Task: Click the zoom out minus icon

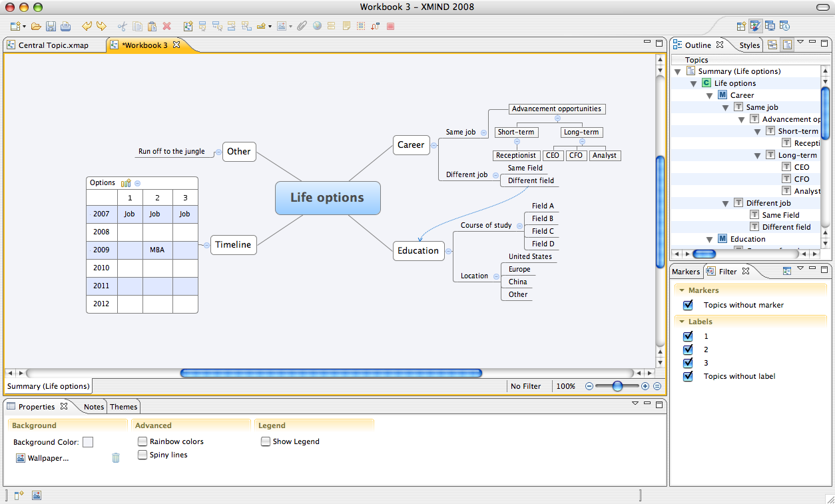Action: click(x=589, y=386)
